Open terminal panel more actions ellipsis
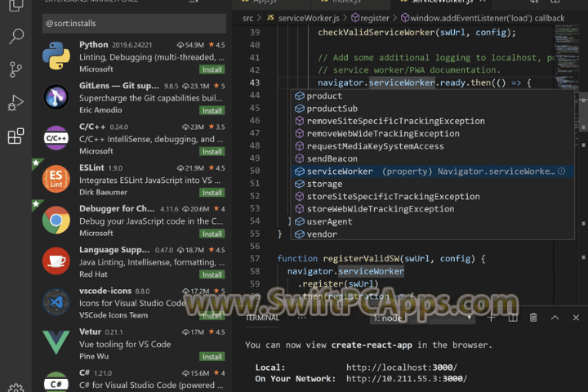This screenshot has width=588, height=392. (x=302, y=318)
